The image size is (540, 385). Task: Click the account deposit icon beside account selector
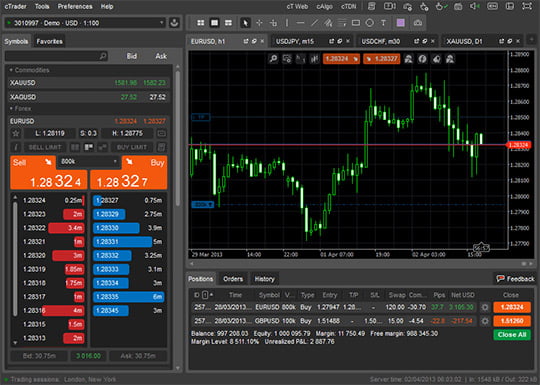click(174, 23)
